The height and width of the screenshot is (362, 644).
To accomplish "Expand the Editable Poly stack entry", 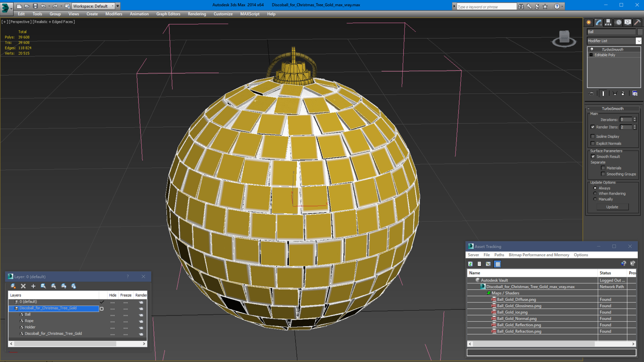I will coord(591,55).
